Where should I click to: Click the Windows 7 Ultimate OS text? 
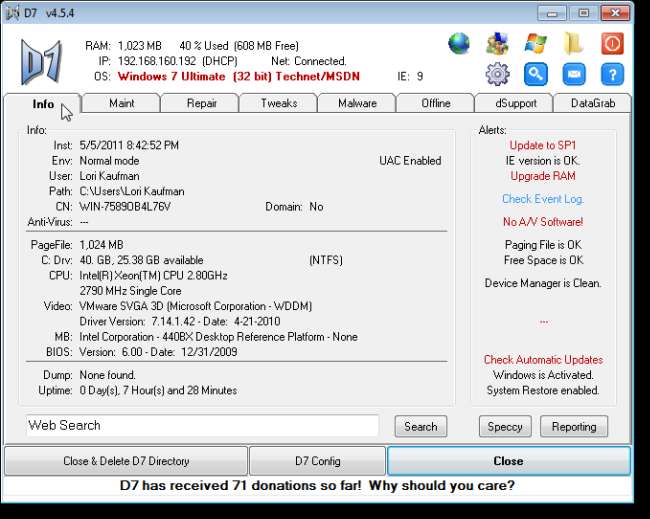click(239, 77)
